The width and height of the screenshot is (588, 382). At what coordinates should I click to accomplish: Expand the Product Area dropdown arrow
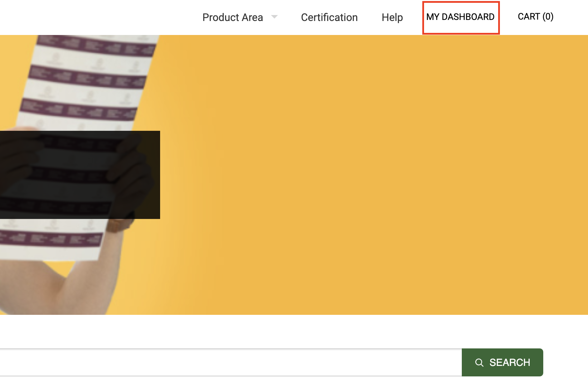pos(274,17)
